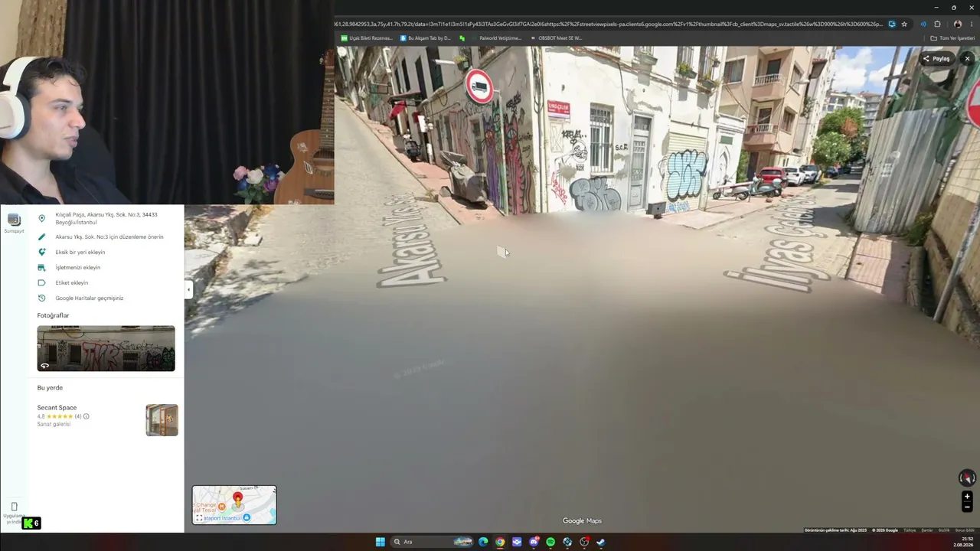The image size is (980, 551).
Task: Open Spotify from the taskbar
Action: point(550,542)
